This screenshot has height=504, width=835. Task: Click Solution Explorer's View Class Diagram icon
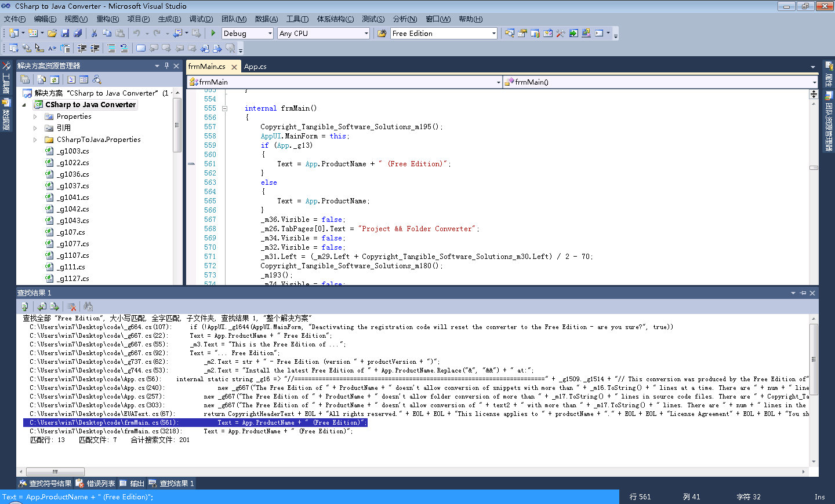(x=97, y=79)
